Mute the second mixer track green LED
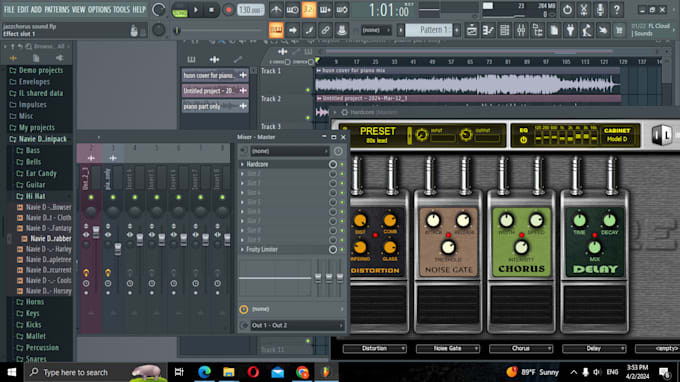 (113, 197)
